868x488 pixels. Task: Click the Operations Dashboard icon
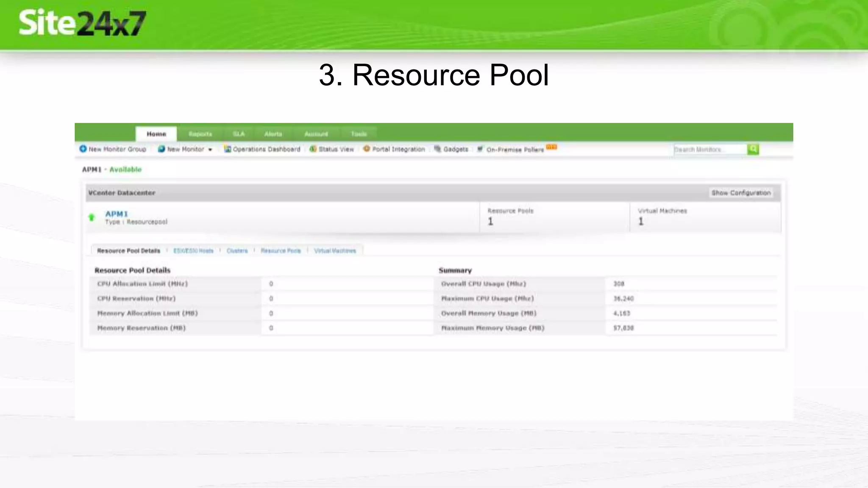click(x=228, y=149)
